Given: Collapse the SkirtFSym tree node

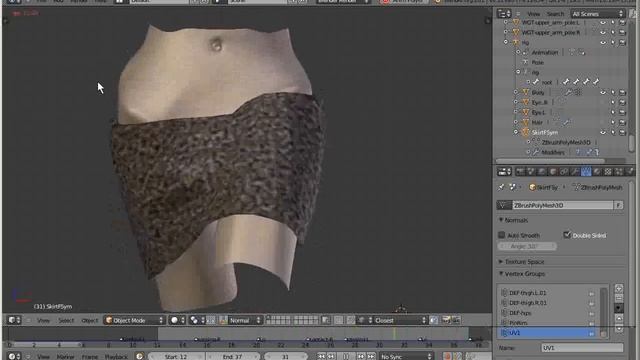Looking at the screenshot, I should tap(516, 132).
